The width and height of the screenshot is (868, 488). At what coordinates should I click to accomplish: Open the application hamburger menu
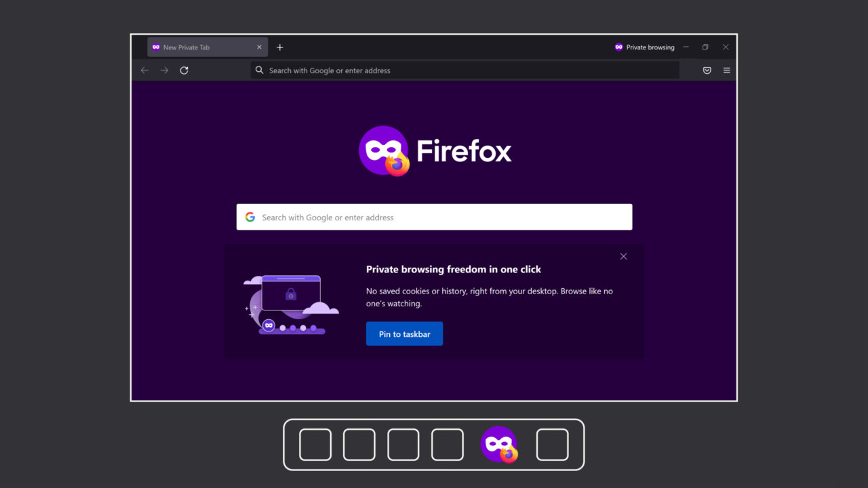[726, 70]
